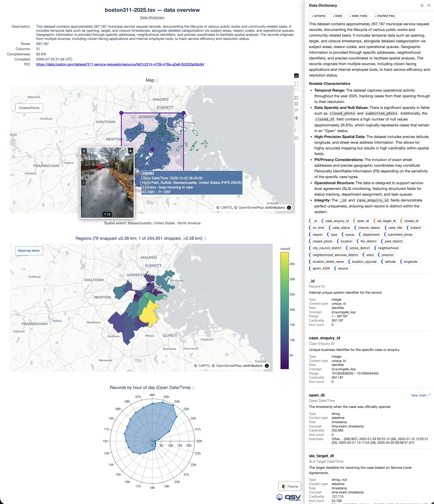The width and height of the screenshot is (434, 504).
Task: Download the charted freq file
Action: [x=384, y=16]
